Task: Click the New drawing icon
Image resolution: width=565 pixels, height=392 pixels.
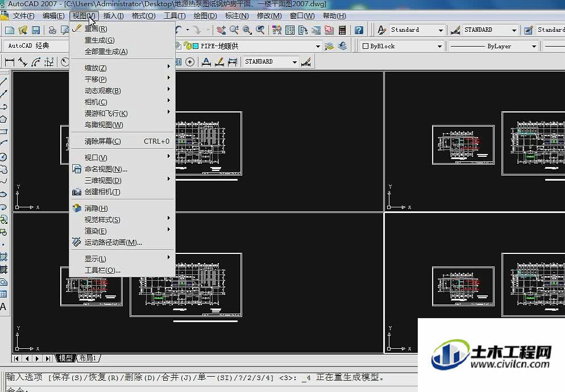Action: pos(9,30)
